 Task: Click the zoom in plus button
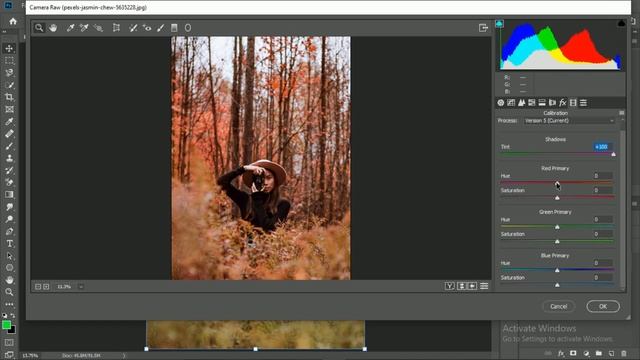(x=46, y=287)
